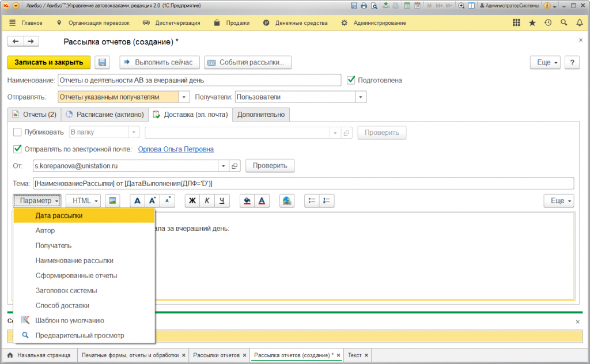
Task: Underline text with the Ч button
Action: pos(221,200)
